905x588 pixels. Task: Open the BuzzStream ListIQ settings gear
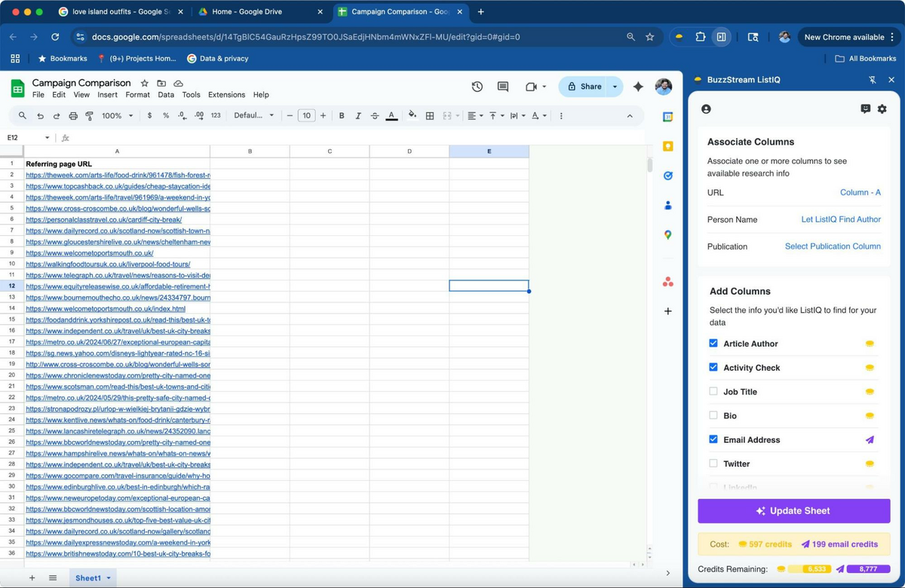point(882,109)
